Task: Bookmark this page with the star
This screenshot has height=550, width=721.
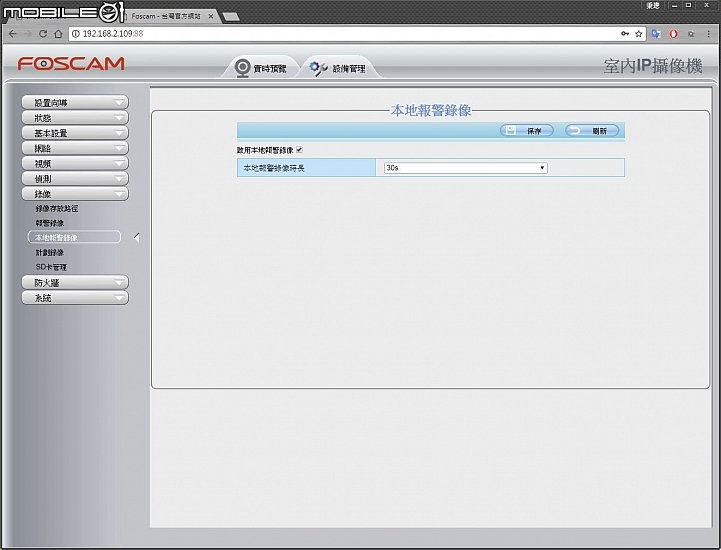Action: [638, 34]
